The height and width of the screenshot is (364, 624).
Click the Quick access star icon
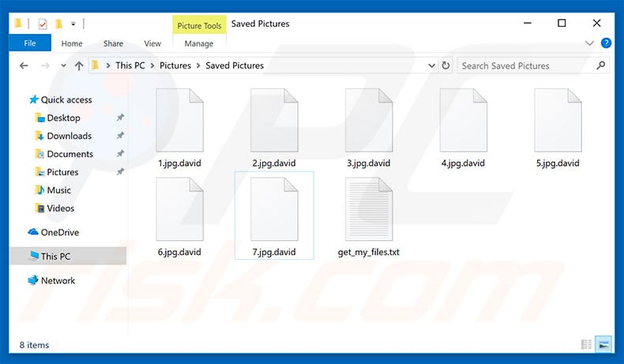pos(34,99)
